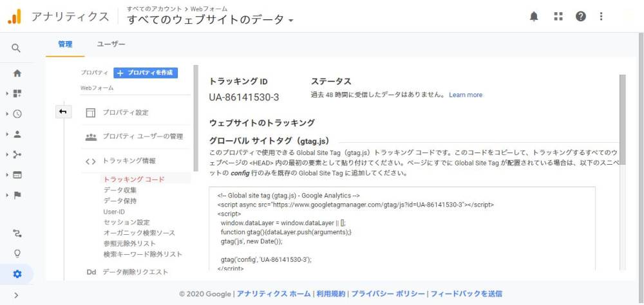Select データ収集 under tracking info

(x=120, y=190)
